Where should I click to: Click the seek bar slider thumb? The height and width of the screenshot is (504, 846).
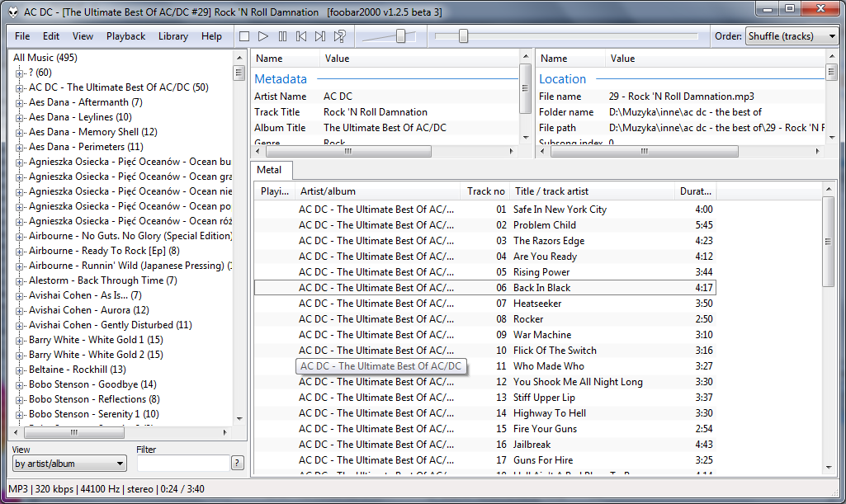click(464, 36)
